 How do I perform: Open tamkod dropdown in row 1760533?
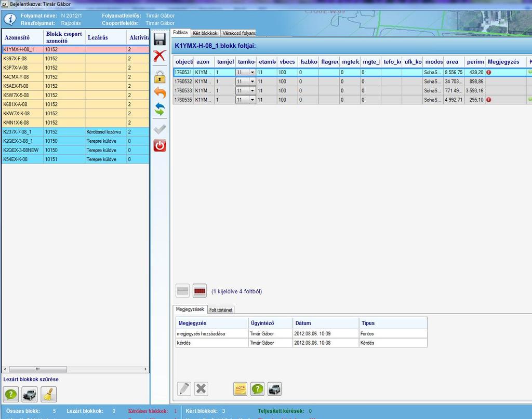tap(252, 90)
